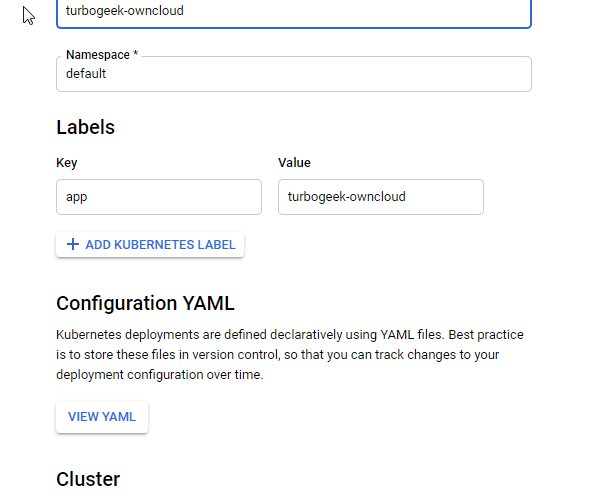Click the label Value input field

coord(380,197)
